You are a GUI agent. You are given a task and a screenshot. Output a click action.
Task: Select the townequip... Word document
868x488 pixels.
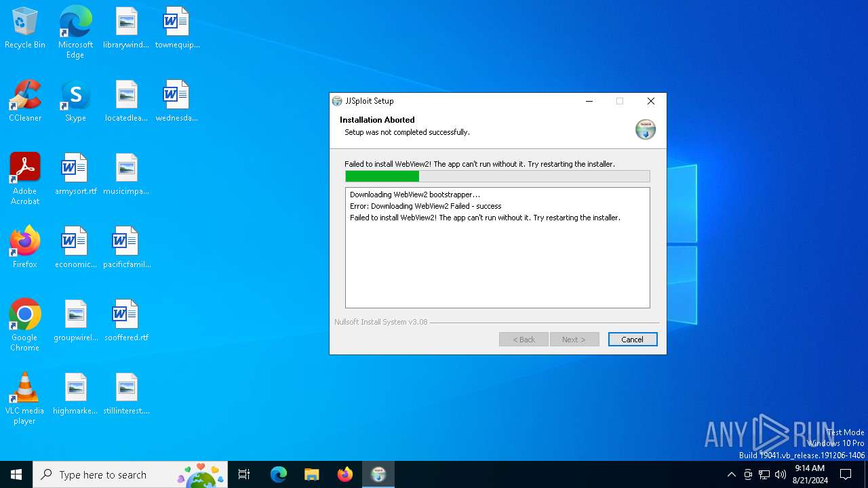(177, 28)
